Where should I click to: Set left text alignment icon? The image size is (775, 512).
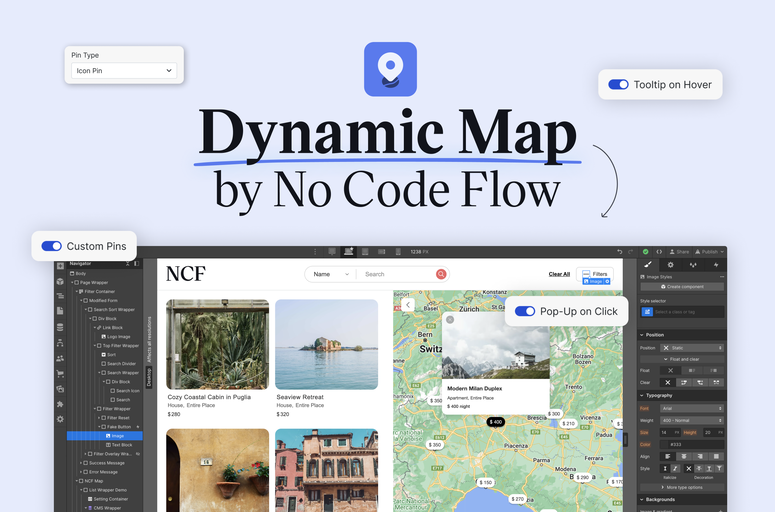tap(667, 456)
